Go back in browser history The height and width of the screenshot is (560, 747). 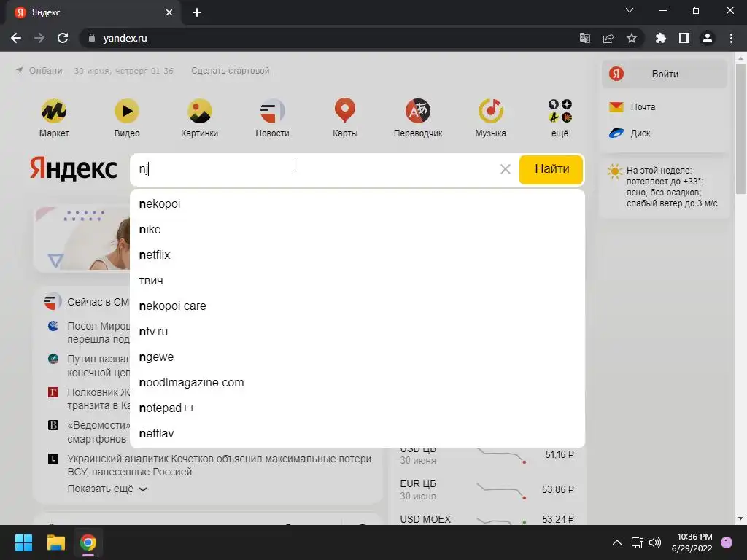[x=16, y=38]
